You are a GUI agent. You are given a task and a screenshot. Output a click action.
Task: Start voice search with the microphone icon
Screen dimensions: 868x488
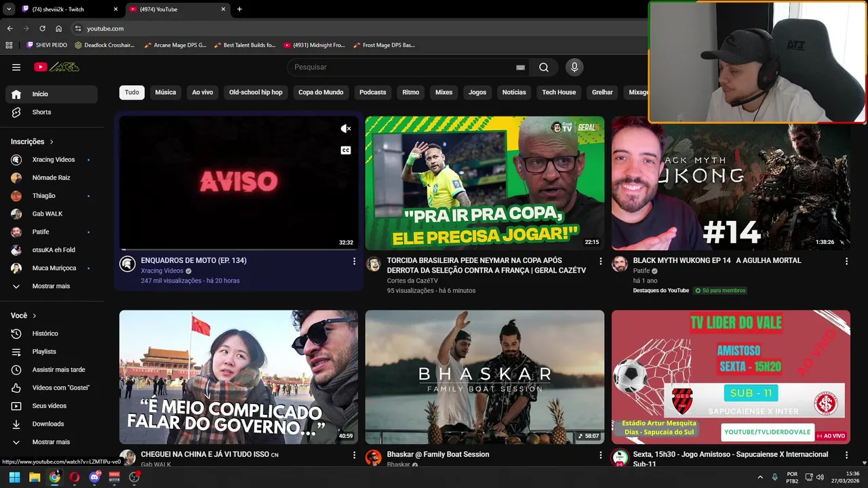coord(574,67)
